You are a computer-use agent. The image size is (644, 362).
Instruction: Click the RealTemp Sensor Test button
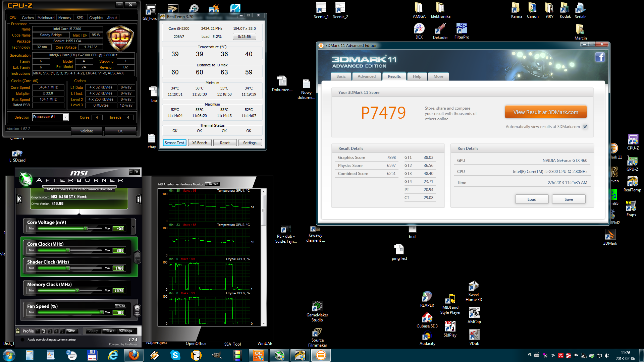[x=174, y=143]
